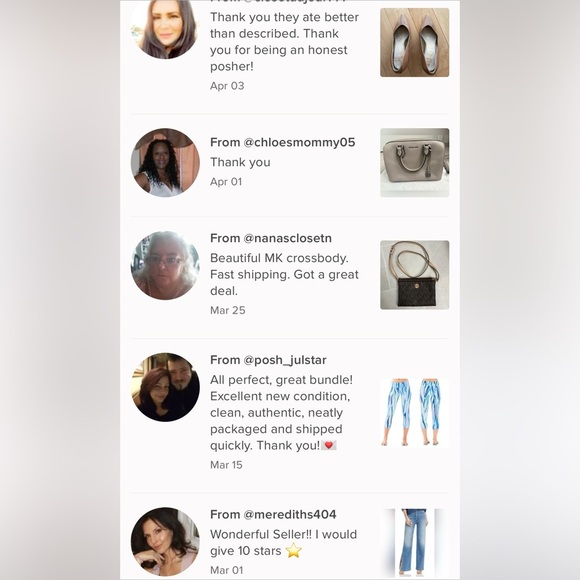Image resolution: width=580 pixels, height=580 pixels.
Task: Open @merediths404 profile avatar
Action: pyautogui.click(x=165, y=542)
